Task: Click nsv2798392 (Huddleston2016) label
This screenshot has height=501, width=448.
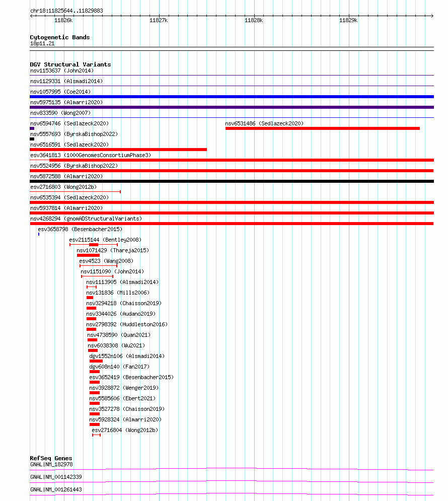Action: click(127, 324)
